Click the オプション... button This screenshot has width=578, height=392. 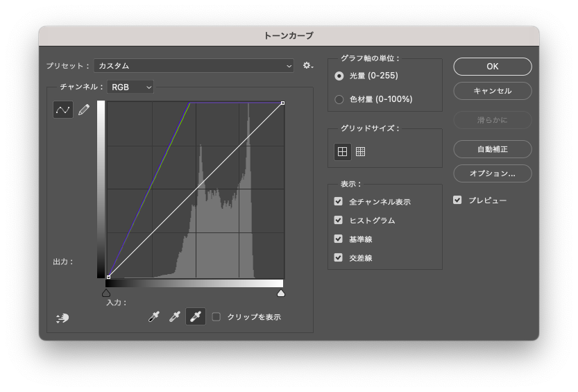tap(493, 173)
